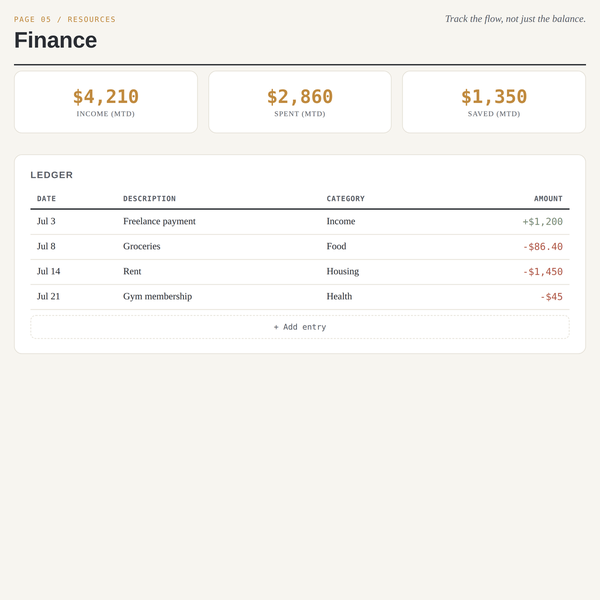Sort by Description column header
The width and height of the screenshot is (600, 600).
click(149, 199)
